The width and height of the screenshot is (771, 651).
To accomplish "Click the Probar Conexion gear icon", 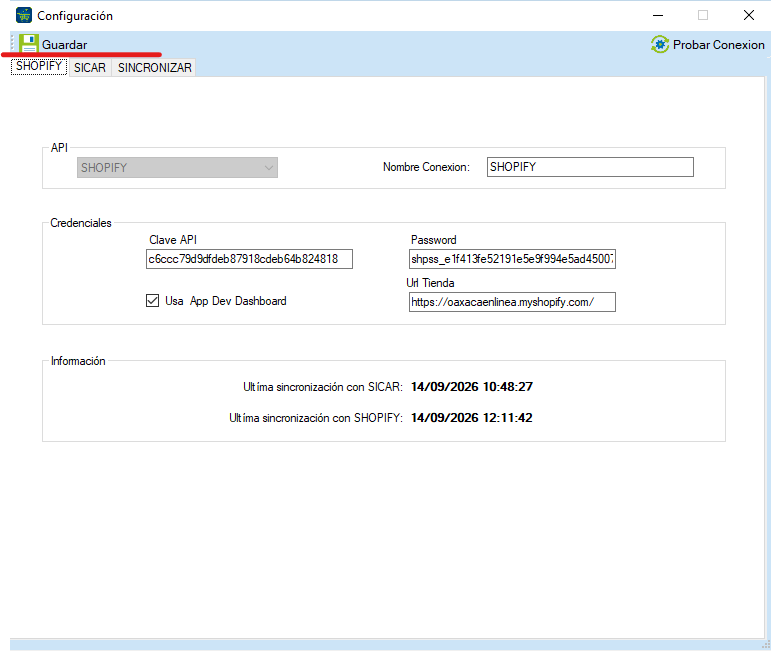I will coord(660,44).
